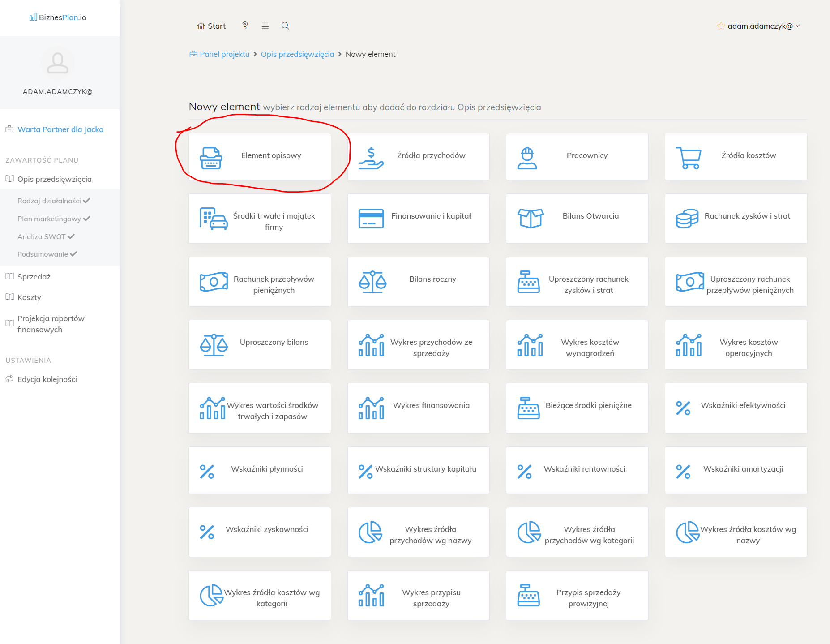Click the Wskaźniki płynności percent icon
Screen dimensions: 830x644
[x=207, y=472]
